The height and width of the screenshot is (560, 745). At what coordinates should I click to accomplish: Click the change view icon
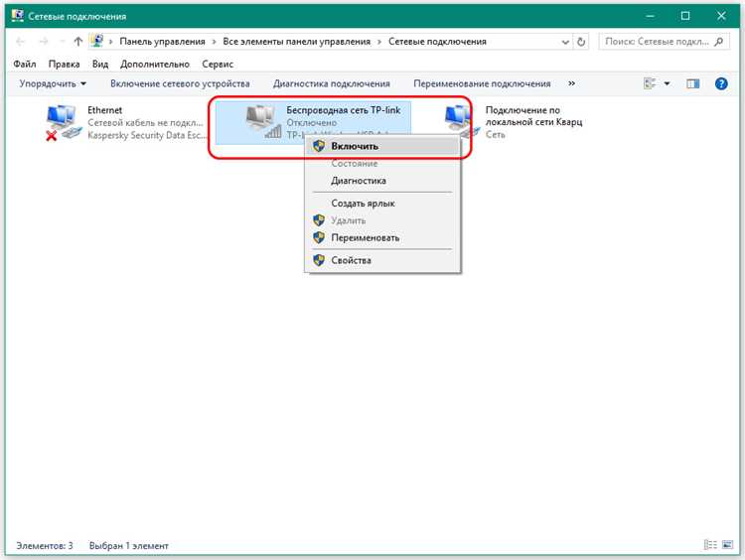tap(650, 83)
